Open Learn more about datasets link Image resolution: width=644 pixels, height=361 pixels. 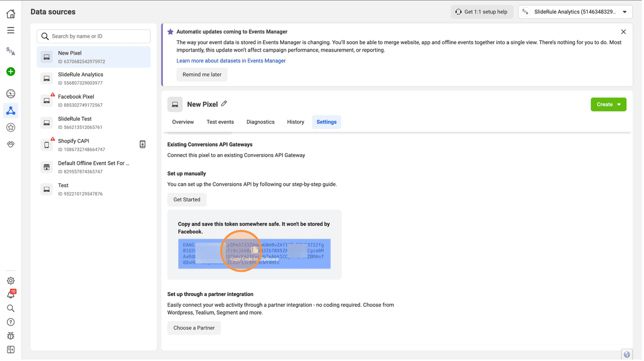231,61
